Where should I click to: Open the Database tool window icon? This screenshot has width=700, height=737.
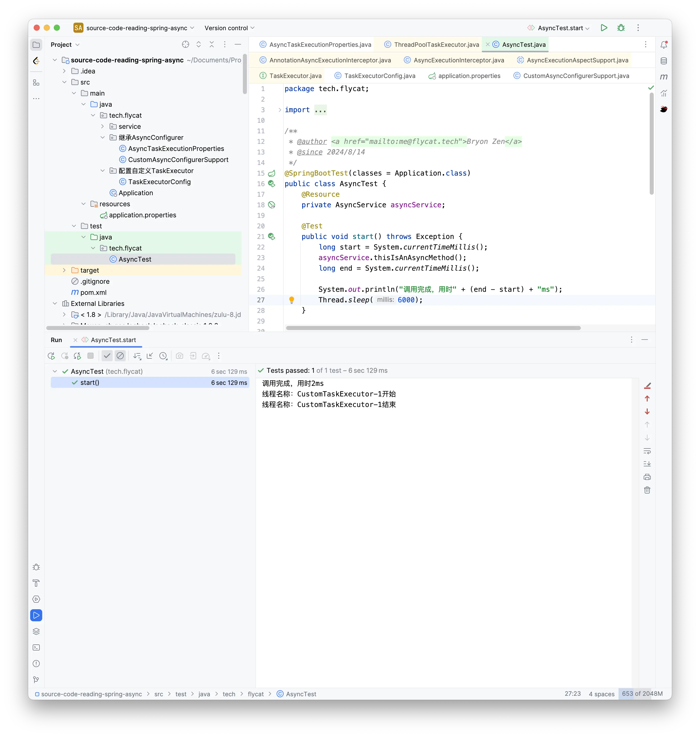pyautogui.click(x=664, y=61)
